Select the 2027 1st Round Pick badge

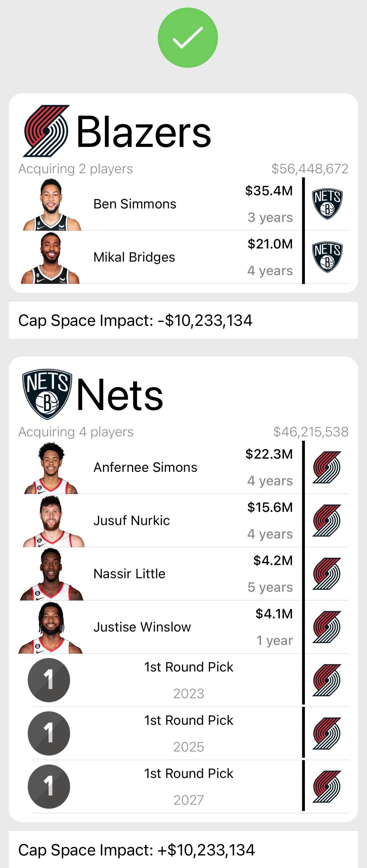click(x=49, y=786)
